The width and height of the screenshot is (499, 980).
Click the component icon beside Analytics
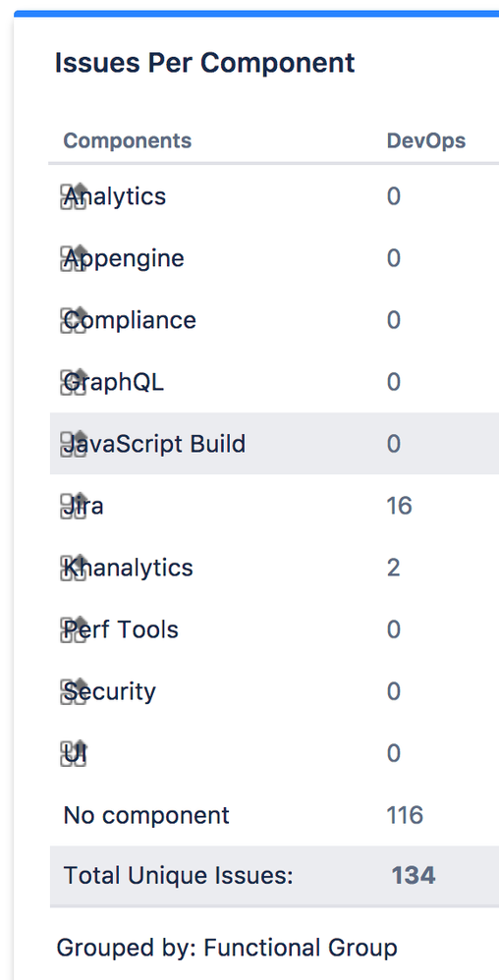point(73,196)
